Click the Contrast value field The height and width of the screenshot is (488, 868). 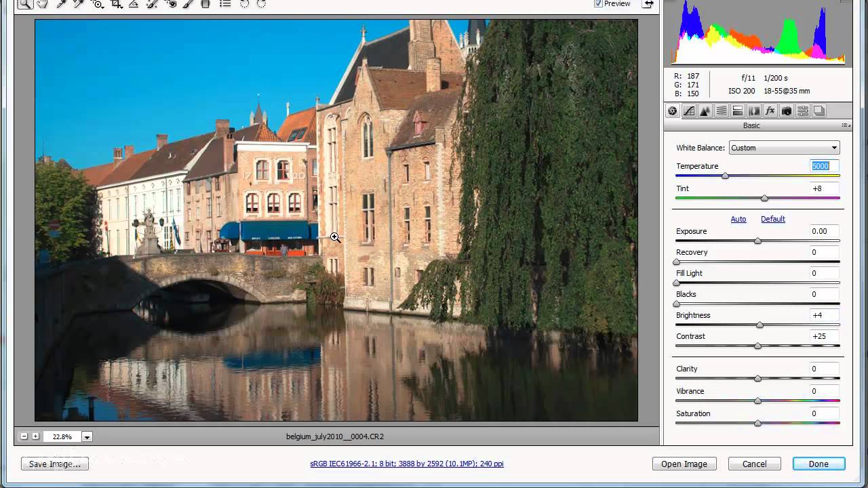coord(825,336)
